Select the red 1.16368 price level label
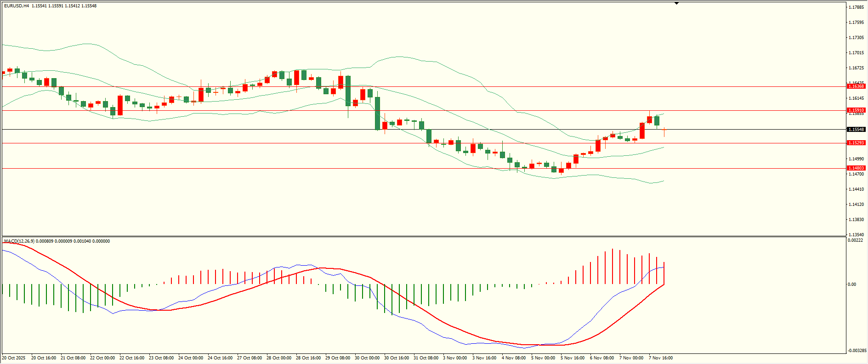 pos(856,86)
